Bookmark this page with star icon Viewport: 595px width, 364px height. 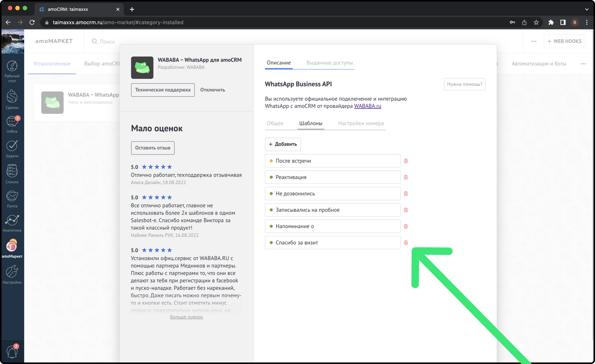(x=536, y=22)
